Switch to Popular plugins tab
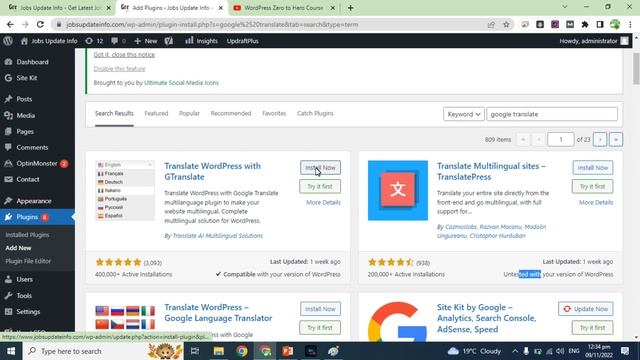Screen dimensions: 640x360 click(189, 113)
